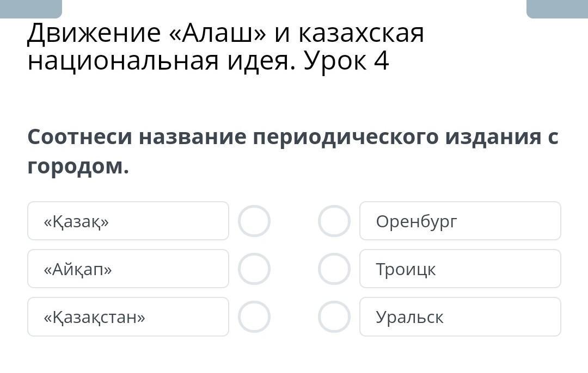Pick the Оренбург city option

(460, 221)
